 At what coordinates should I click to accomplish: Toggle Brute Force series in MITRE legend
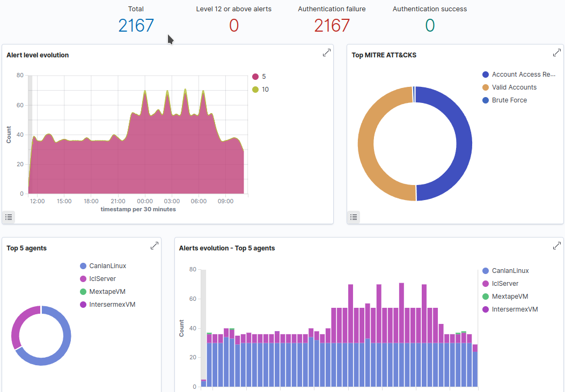[x=509, y=100]
